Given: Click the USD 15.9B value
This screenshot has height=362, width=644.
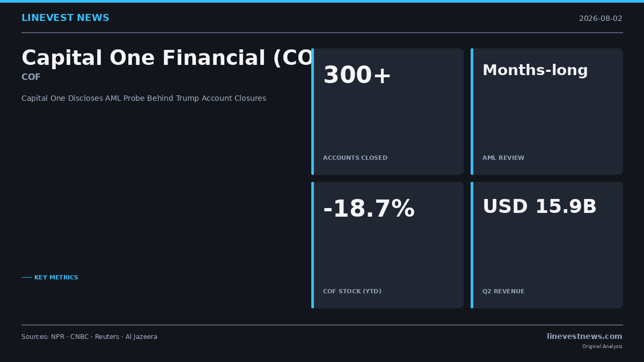Looking at the screenshot, I should click(x=539, y=207).
